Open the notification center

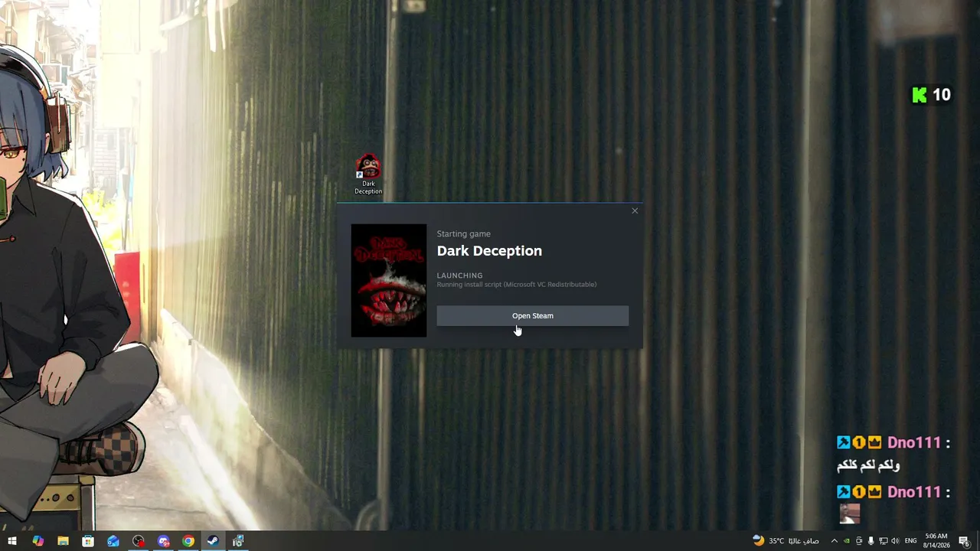click(965, 541)
